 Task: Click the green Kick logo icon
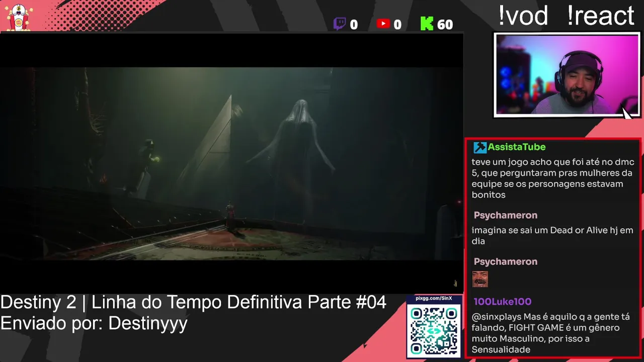(427, 24)
